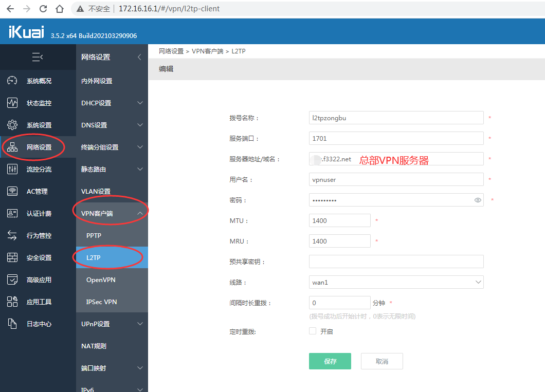
Task: Click the 取消 cancel button
Action: click(382, 361)
